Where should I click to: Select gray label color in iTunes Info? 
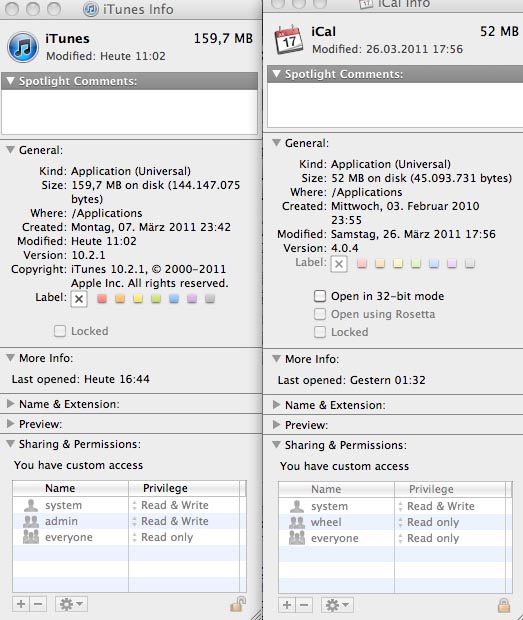pyautogui.click(x=210, y=299)
